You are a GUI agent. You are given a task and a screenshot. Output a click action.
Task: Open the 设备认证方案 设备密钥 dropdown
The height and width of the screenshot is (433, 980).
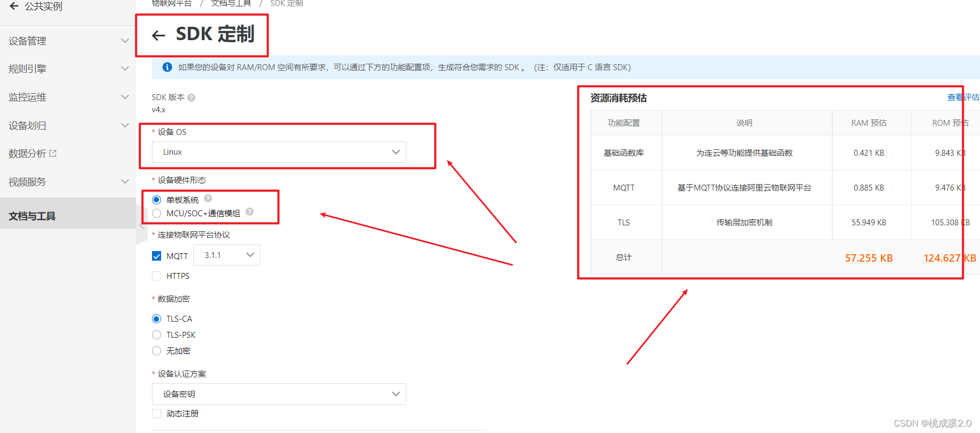(279, 394)
